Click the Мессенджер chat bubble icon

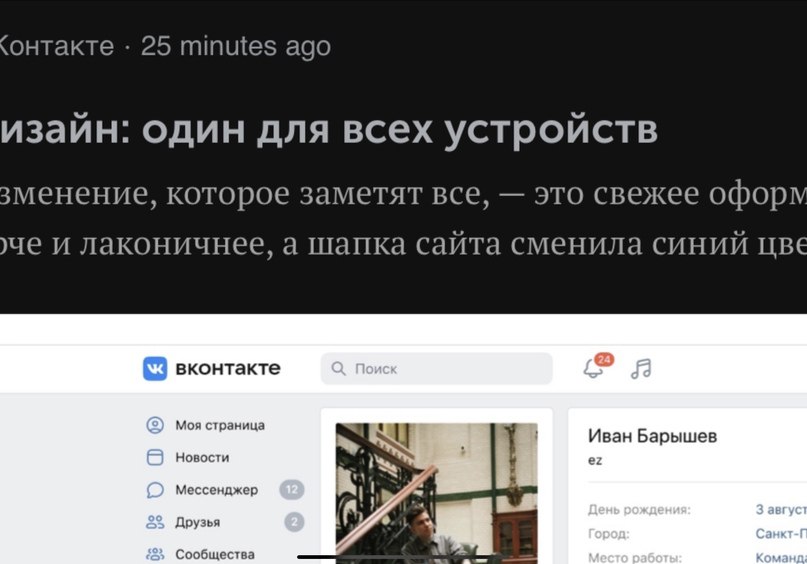coord(155,490)
